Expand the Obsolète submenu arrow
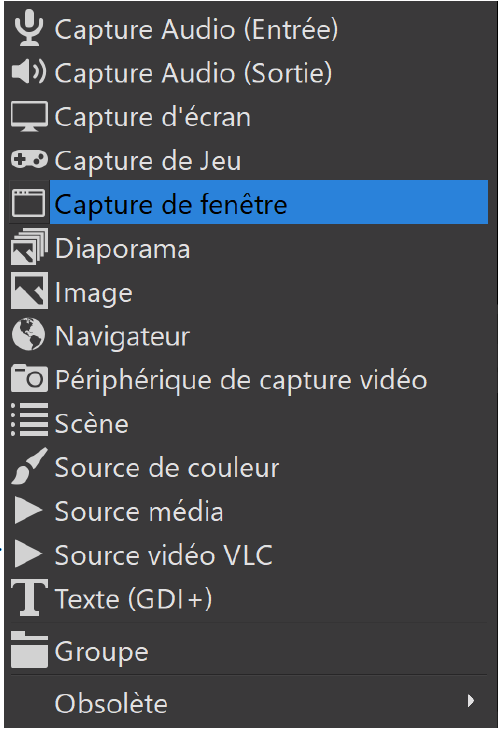Image resolution: width=503 pixels, height=733 pixels. pyautogui.click(x=471, y=701)
